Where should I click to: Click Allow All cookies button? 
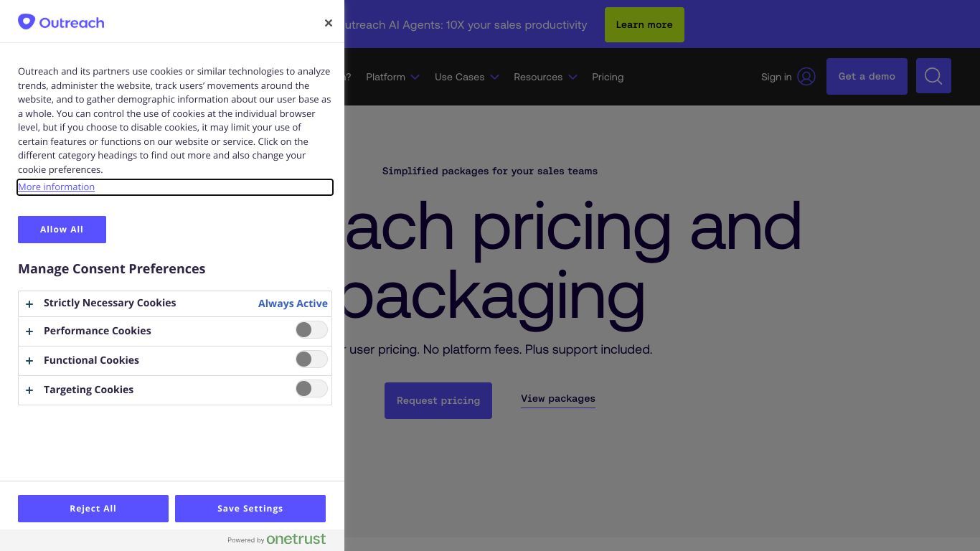62,230
